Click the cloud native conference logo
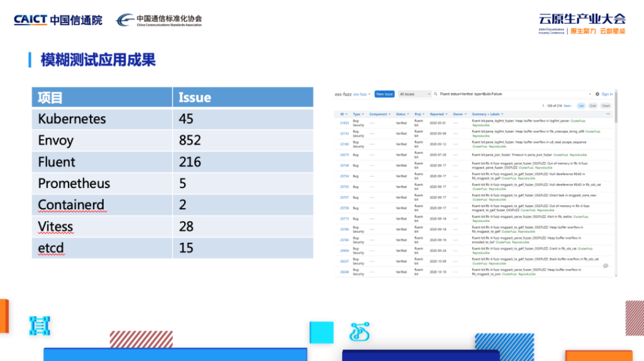The height and width of the screenshot is (361, 644). pyautogui.click(x=582, y=24)
